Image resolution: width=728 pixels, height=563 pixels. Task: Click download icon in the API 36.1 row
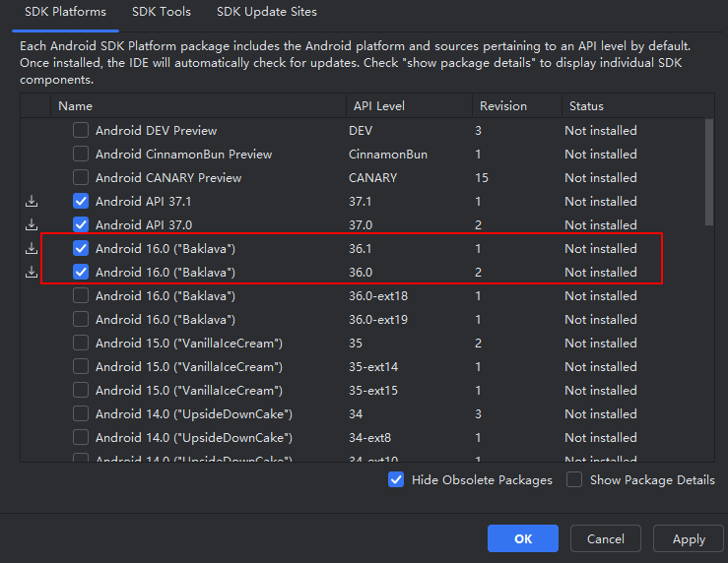coord(32,249)
